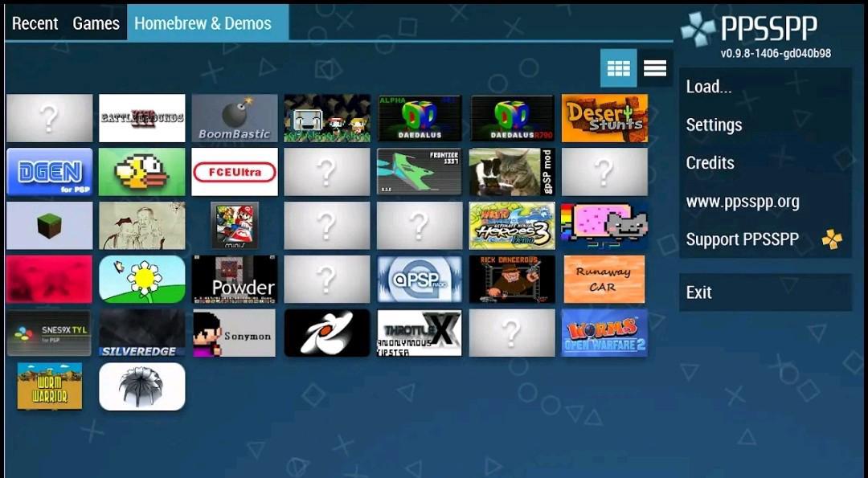Open the Nyan Cat homebrew

pos(604,226)
